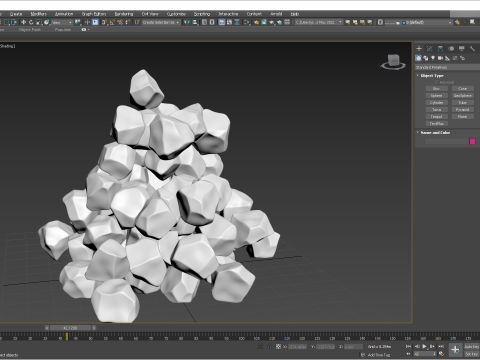Select the Shapes category icon
480x360 pixels.
tap(426, 58)
